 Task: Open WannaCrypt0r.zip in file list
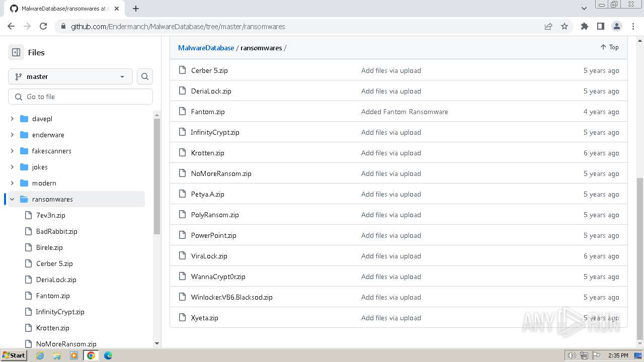(218, 277)
